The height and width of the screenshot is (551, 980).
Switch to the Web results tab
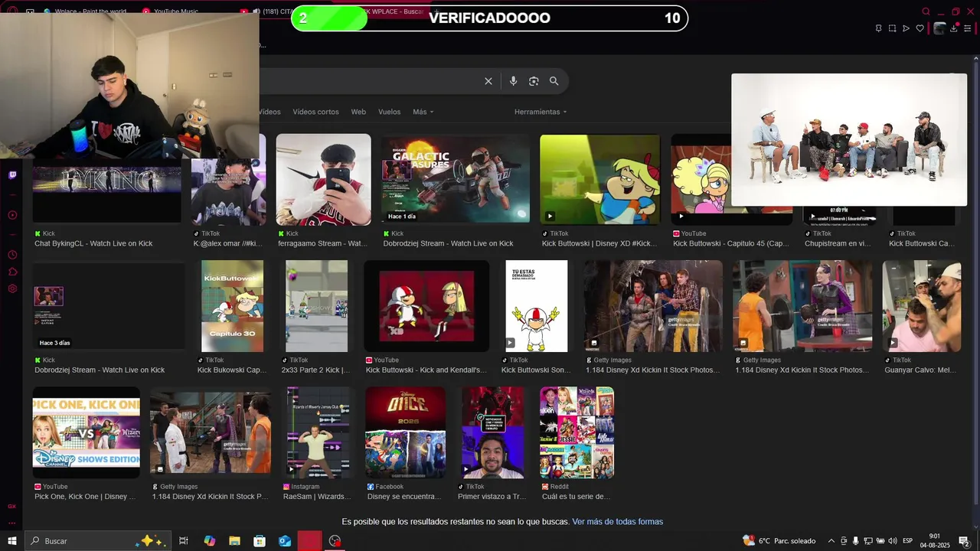[x=358, y=112]
